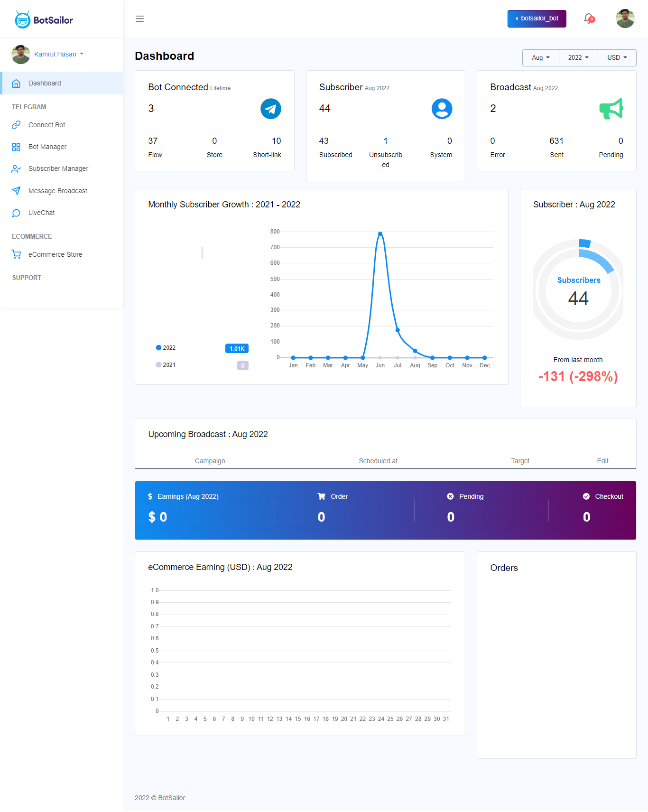
Task: Click the ECOMMERCE section heading
Action: pyautogui.click(x=32, y=236)
